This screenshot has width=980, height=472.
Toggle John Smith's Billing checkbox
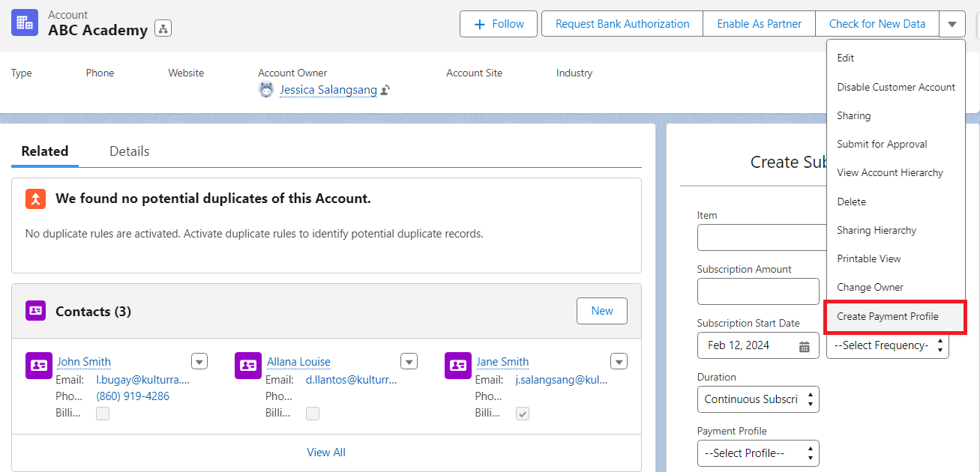pyautogui.click(x=103, y=414)
